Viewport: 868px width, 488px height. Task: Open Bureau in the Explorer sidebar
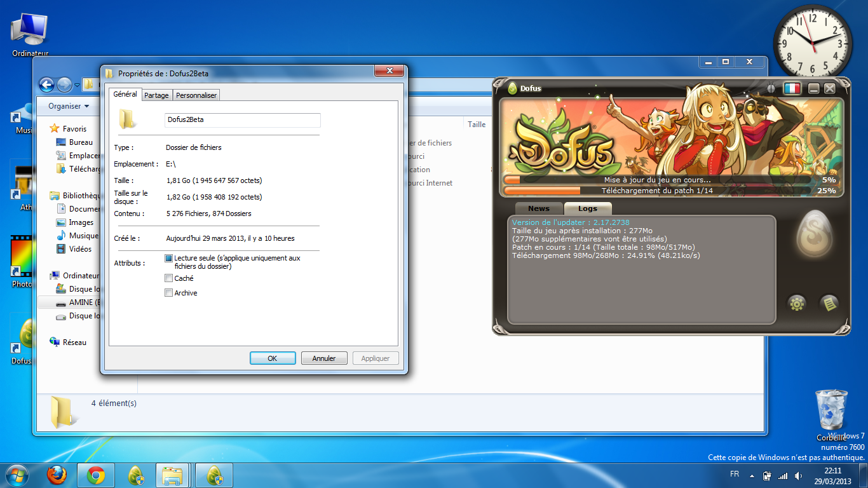tap(81, 142)
